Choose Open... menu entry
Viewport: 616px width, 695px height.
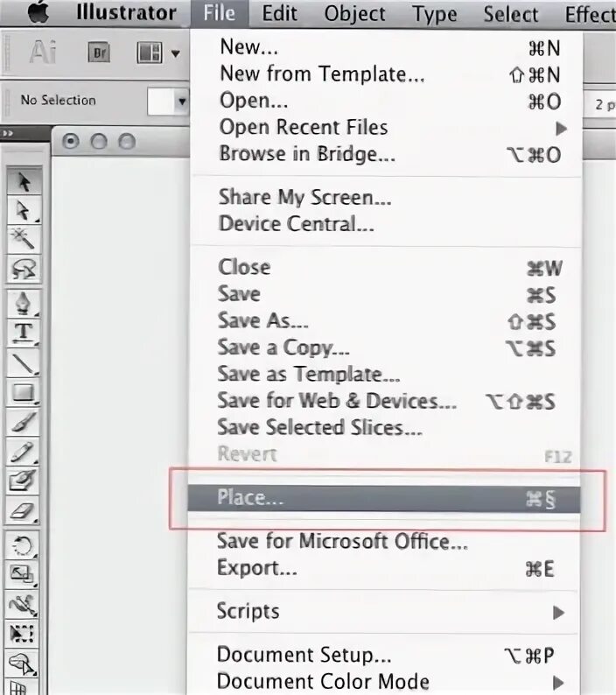(386, 101)
